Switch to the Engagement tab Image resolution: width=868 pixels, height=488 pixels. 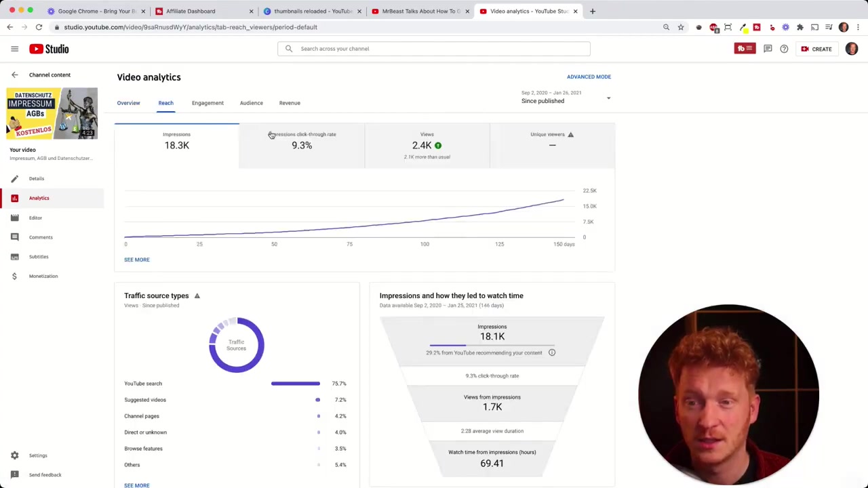pos(208,103)
